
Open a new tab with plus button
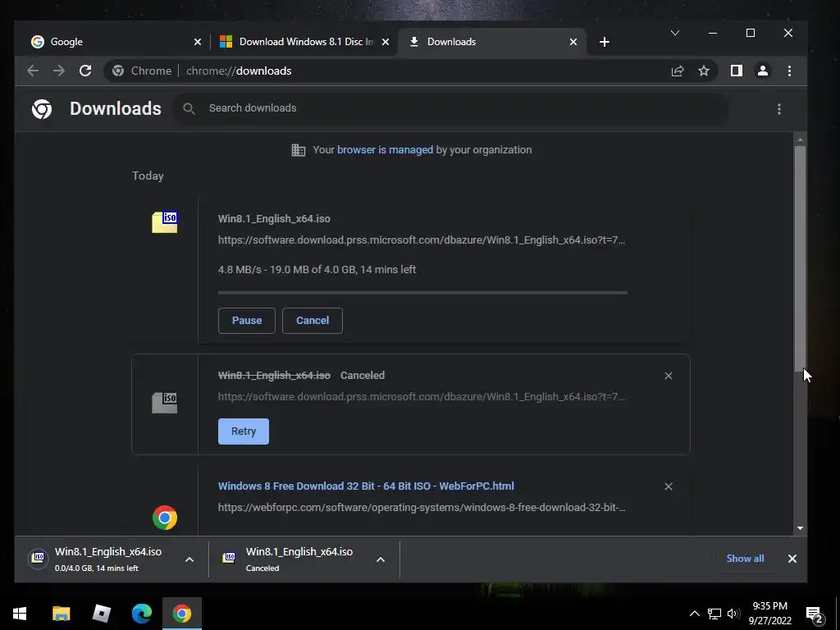point(605,42)
